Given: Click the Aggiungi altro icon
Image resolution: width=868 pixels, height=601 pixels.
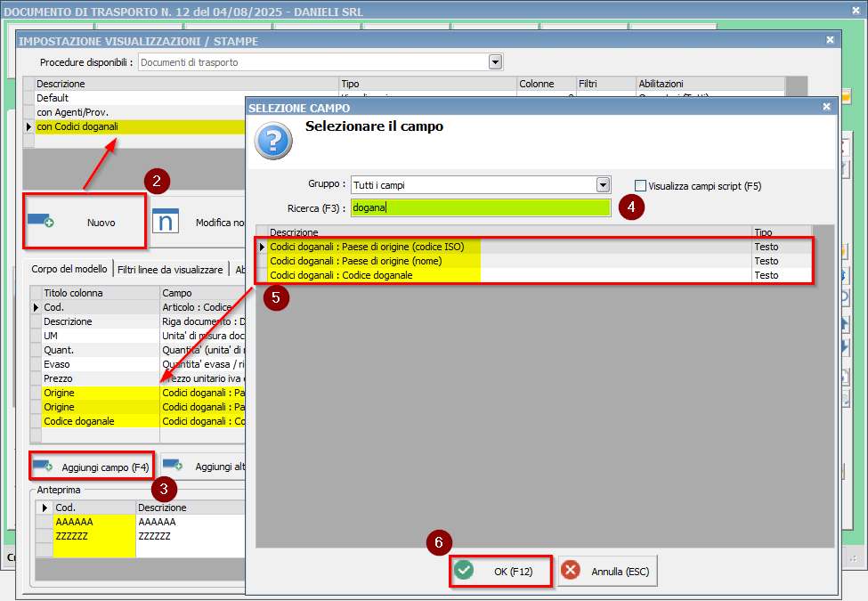Looking at the screenshot, I should pos(173,466).
